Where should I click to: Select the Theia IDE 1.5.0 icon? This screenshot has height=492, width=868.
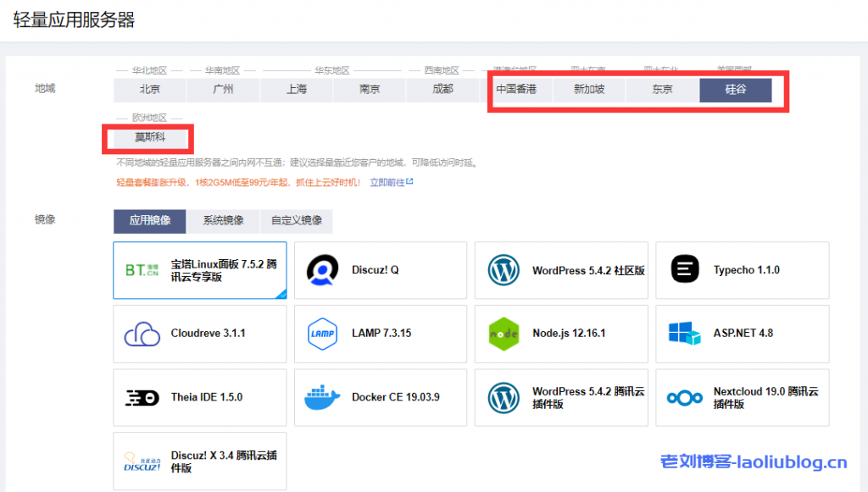point(142,397)
